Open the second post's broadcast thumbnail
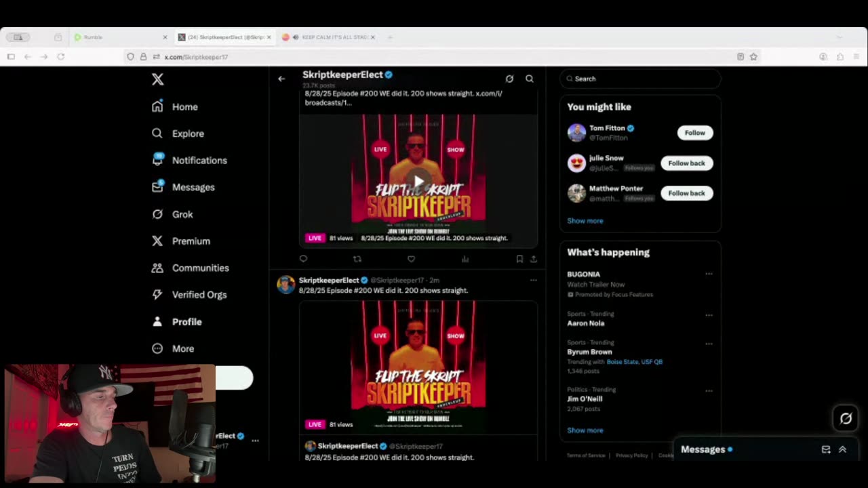Image resolution: width=868 pixels, height=488 pixels. tap(418, 366)
